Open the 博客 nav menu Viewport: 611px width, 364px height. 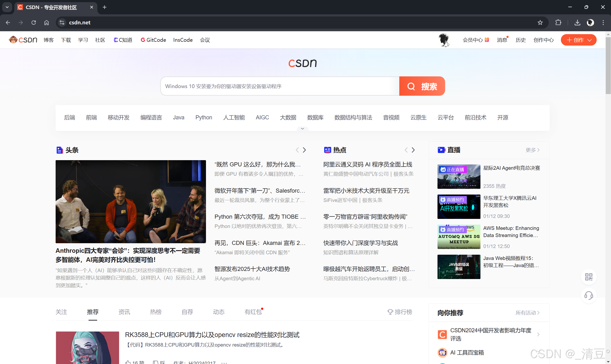click(48, 40)
